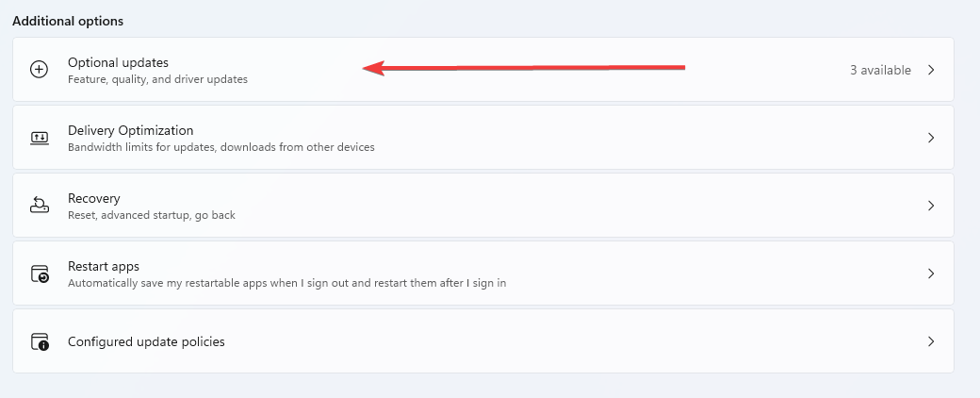Click the '3 available' status text

tap(880, 70)
